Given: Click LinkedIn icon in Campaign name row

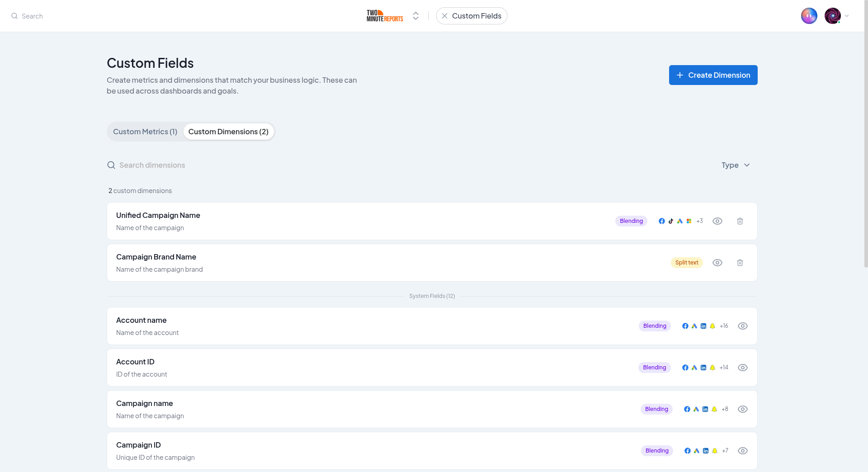Looking at the screenshot, I should pos(705,409).
